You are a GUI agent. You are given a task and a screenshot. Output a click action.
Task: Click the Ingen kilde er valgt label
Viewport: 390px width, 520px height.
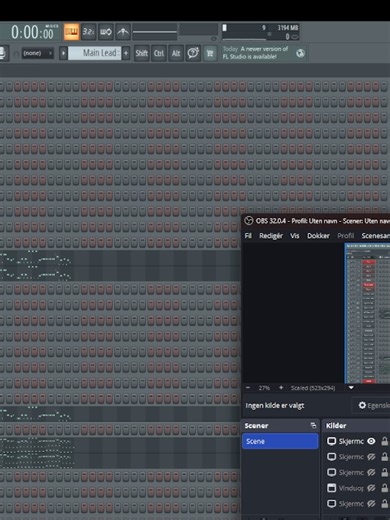click(275, 405)
